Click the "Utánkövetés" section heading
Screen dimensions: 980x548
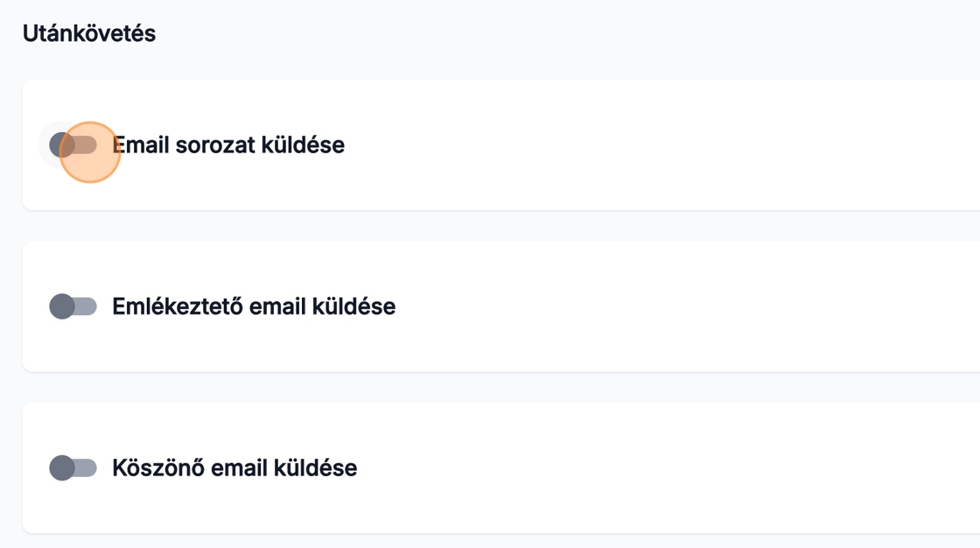(89, 34)
